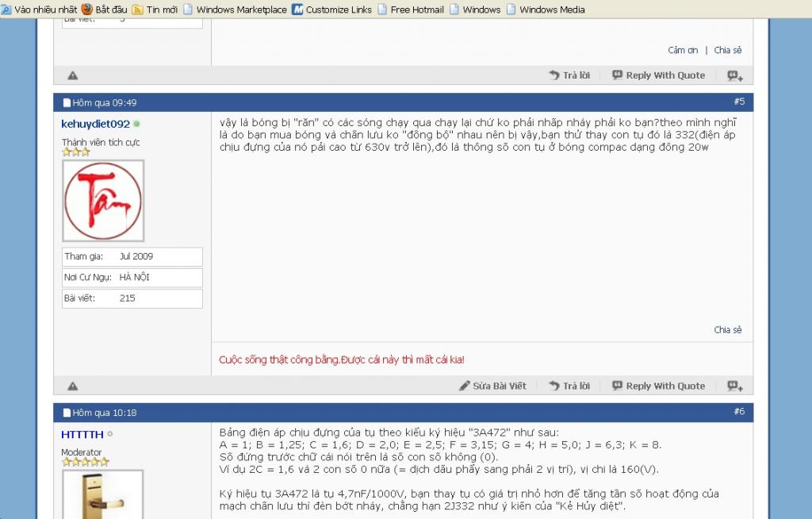Click Trả lời in the top post
The height and width of the screenshot is (519, 812).
pyautogui.click(x=569, y=75)
